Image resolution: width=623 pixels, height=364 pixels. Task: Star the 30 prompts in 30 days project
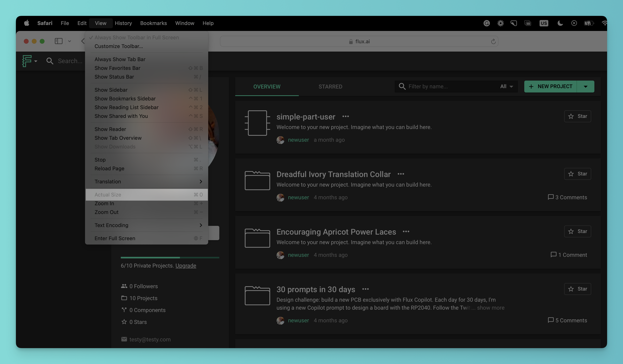coord(577,289)
